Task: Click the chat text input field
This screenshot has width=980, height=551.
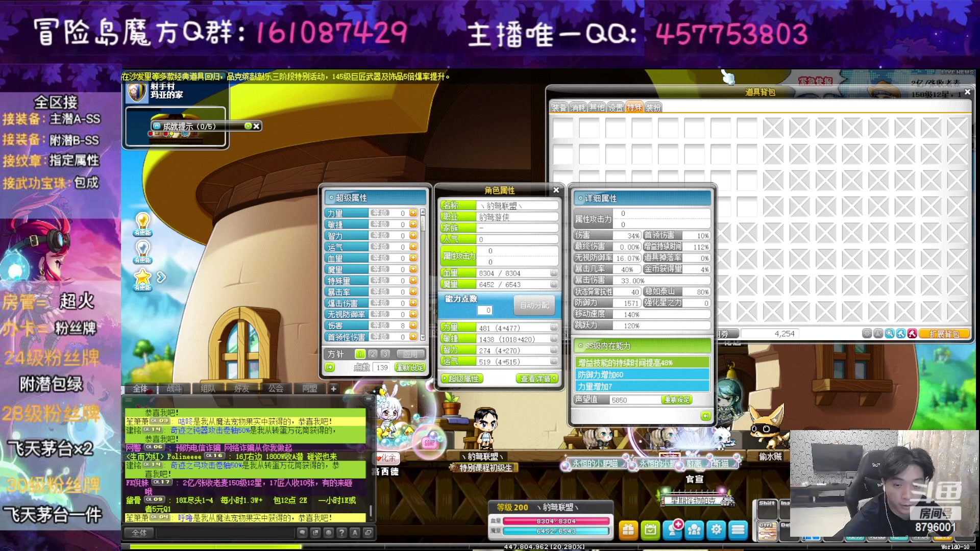Action: (225, 533)
